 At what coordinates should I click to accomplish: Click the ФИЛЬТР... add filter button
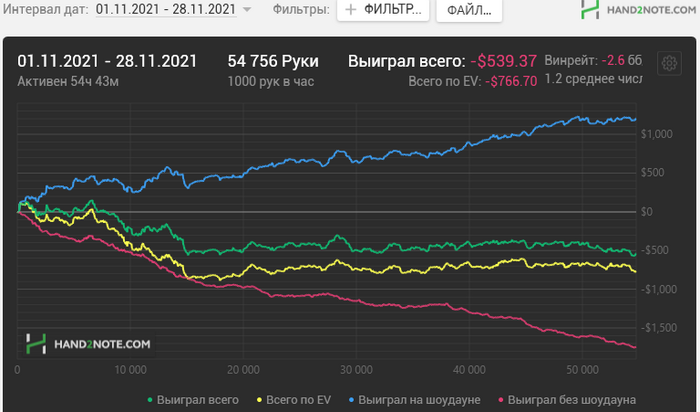click(383, 9)
